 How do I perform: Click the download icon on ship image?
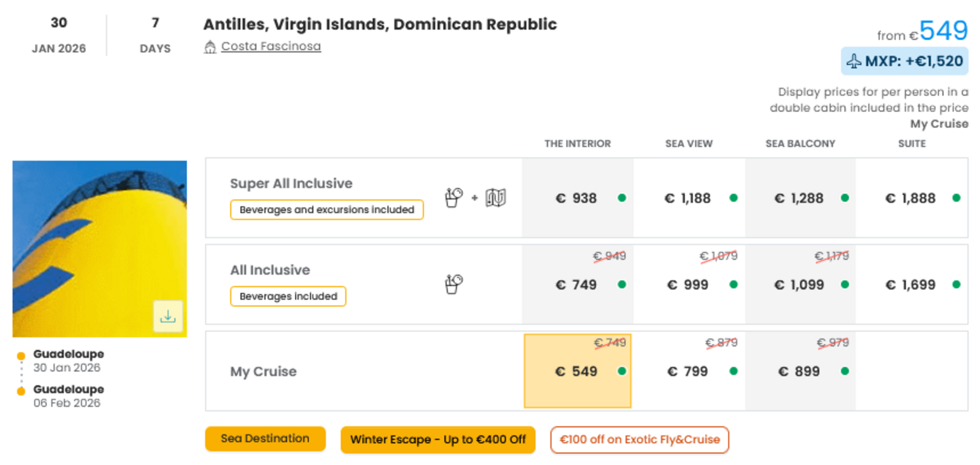pyautogui.click(x=168, y=316)
